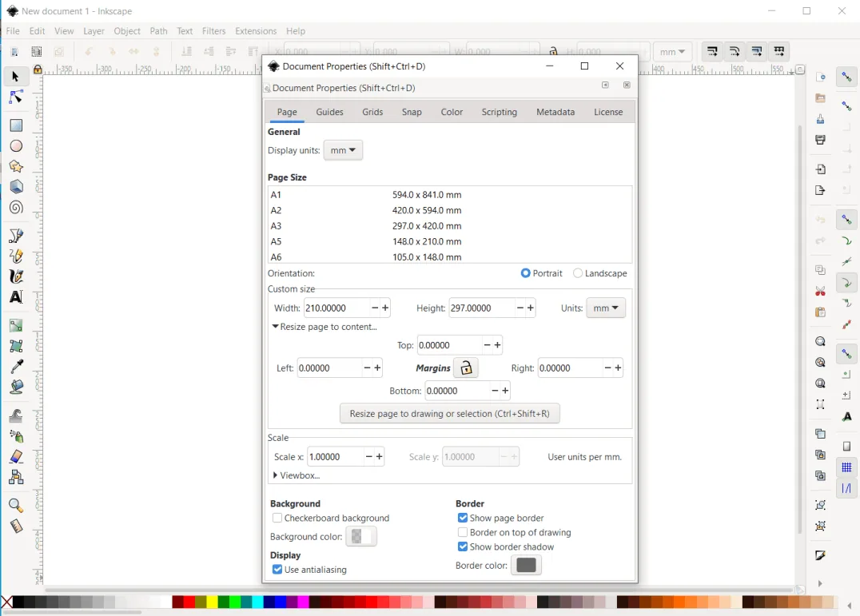Select the A3 page size row
The height and width of the screenshot is (616, 860).
click(x=450, y=226)
